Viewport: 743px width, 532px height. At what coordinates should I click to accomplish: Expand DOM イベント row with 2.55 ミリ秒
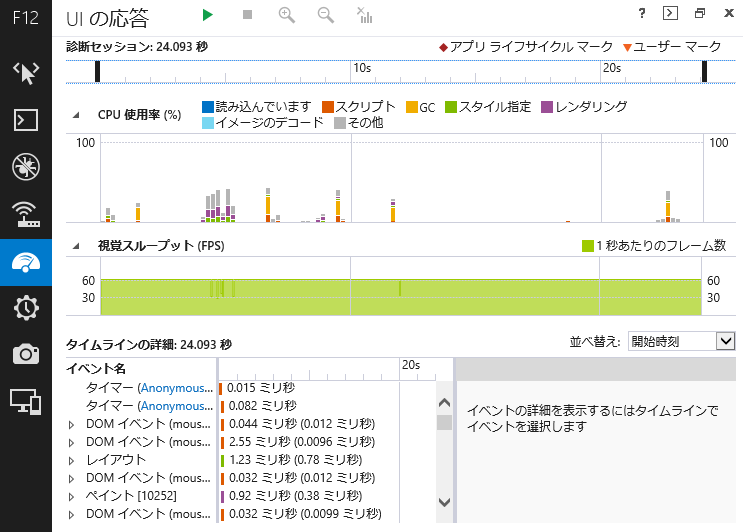click(72, 443)
